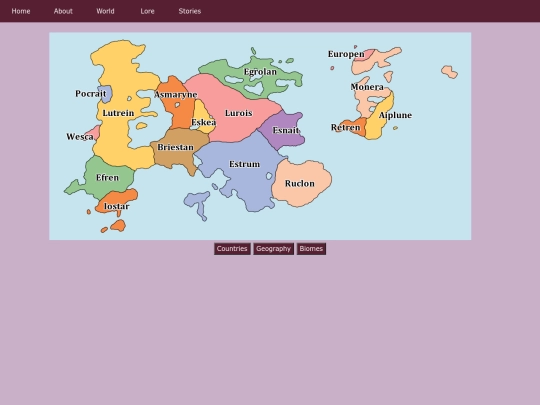The height and width of the screenshot is (405, 540).
Task: Switch the map to Geography
Action: [273, 249]
